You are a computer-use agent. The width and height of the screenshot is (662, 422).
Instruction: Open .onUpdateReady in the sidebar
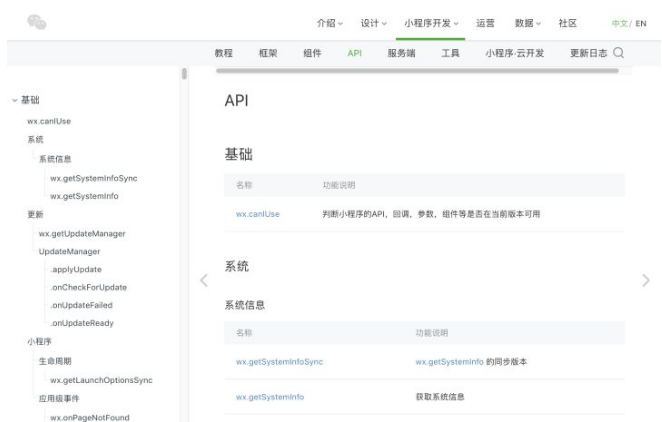click(82, 323)
